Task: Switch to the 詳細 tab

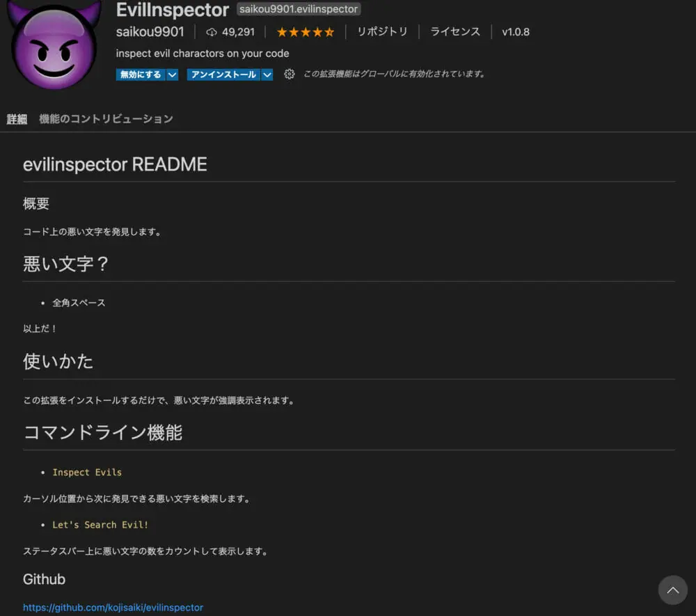Action: pyautogui.click(x=17, y=119)
